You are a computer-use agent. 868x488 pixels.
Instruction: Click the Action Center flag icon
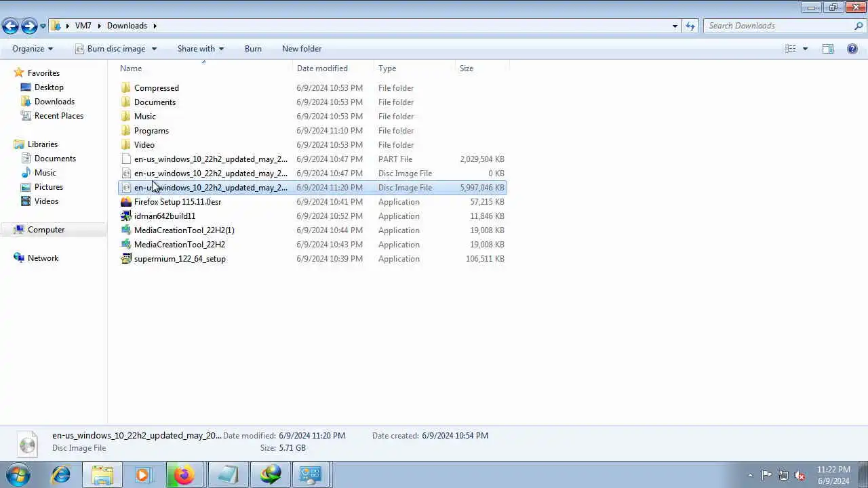click(x=766, y=475)
